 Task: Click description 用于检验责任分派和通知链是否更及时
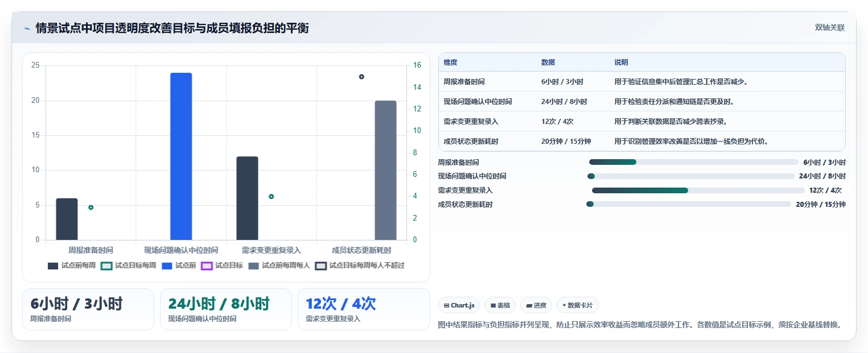(x=674, y=102)
